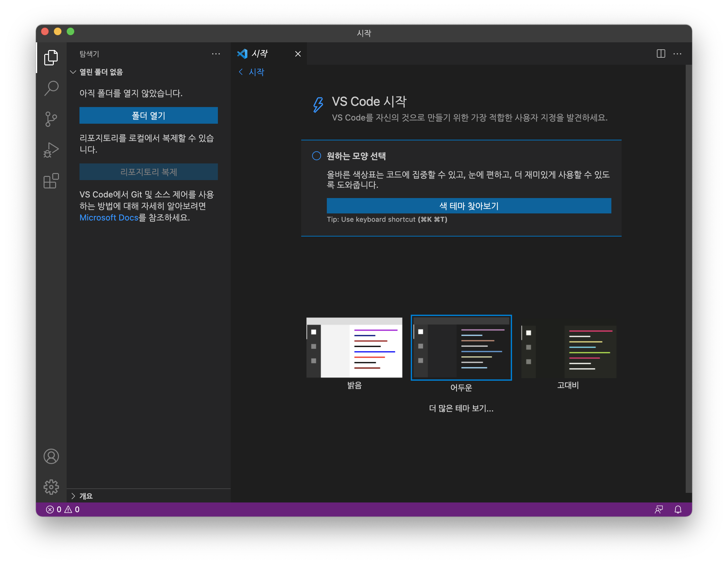Open the Explorer view in activity bar
Image resolution: width=728 pixels, height=564 pixels.
tap(51, 57)
